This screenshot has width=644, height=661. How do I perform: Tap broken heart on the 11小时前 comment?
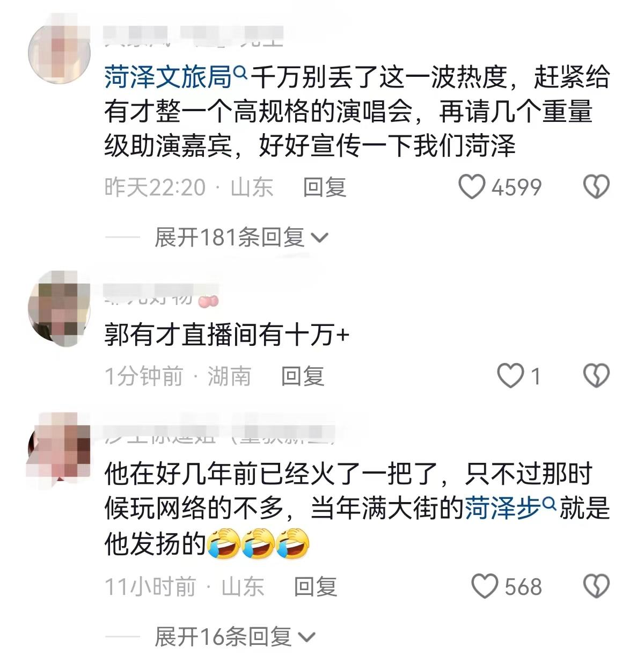point(596,586)
